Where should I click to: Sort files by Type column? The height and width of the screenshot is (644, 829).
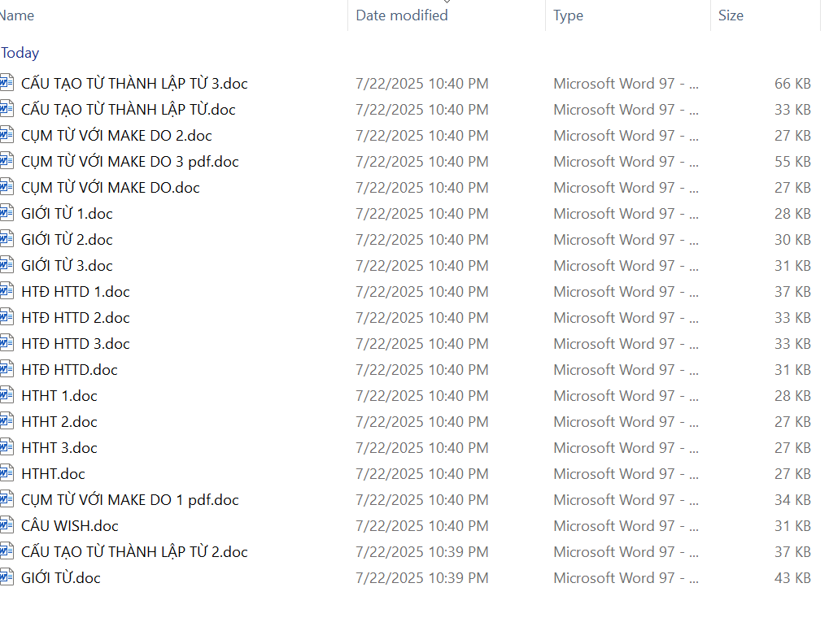pyautogui.click(x=568, y=15)
